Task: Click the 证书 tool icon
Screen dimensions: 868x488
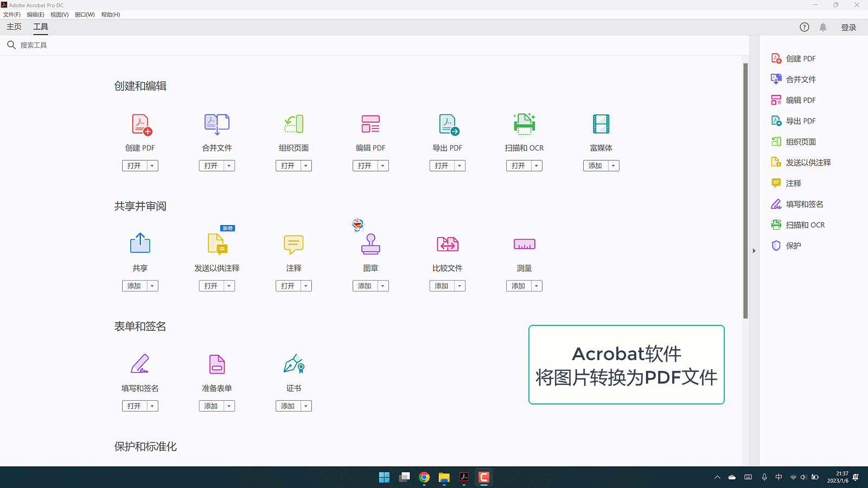Action: pos(294,364)
